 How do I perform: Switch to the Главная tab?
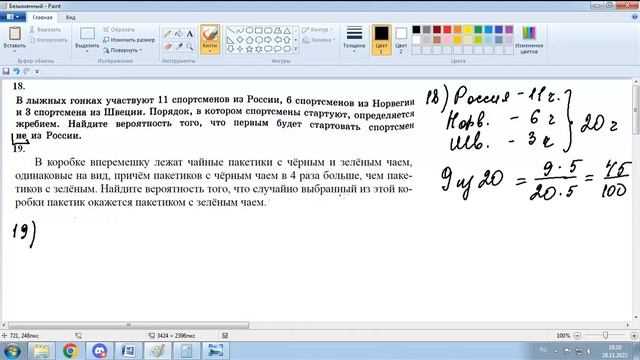coord(42,18)
